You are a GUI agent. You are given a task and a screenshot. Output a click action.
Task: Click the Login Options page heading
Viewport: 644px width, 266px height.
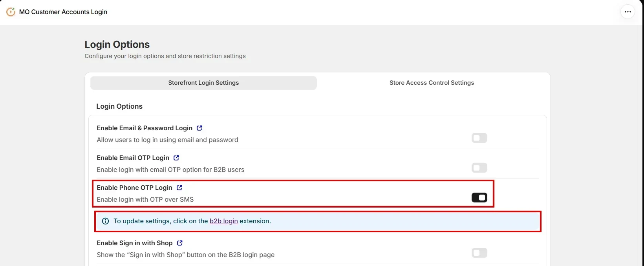117,44
